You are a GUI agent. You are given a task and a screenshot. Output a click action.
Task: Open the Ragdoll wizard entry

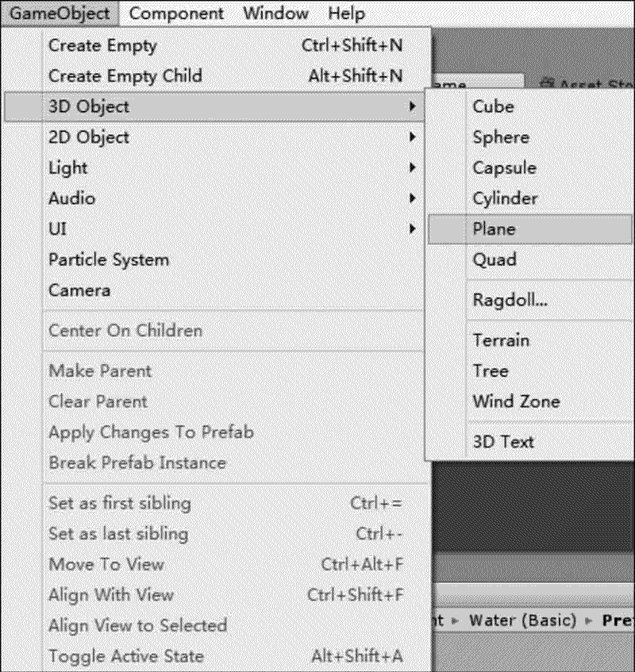click(x=510, y=300)
